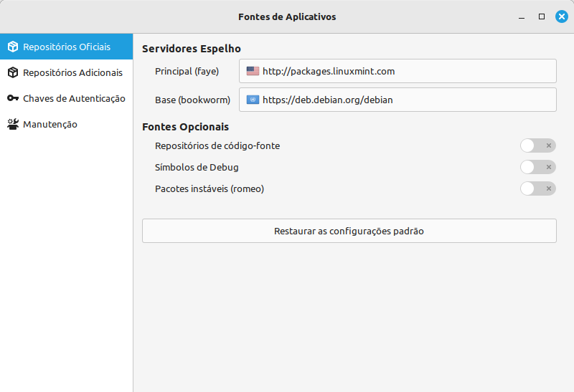This screenshot has width=574, height=392.
Task: Click the Manutenção toolbox icon
Action: pyautogui.click(x=13, y=124)
